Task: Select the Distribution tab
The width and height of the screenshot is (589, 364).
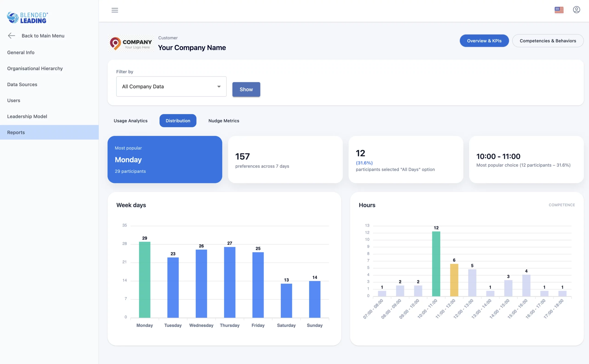Action: coord(178,121)
